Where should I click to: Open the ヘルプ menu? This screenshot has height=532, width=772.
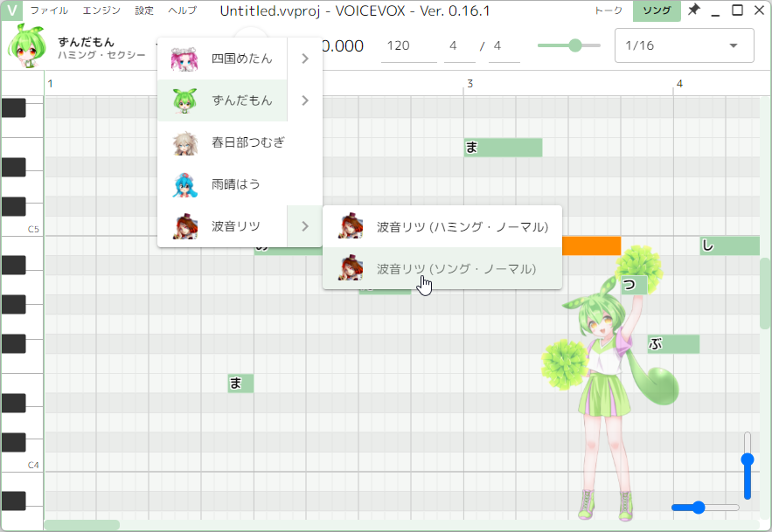point(184,10)
